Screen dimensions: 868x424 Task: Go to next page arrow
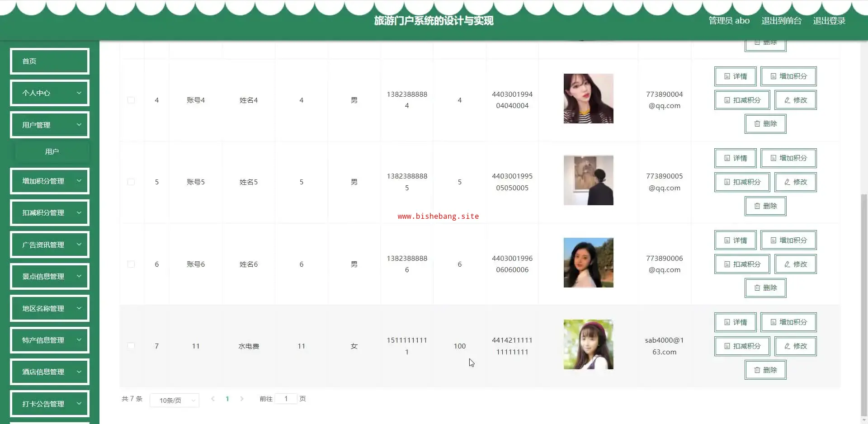tap(242, 399)
